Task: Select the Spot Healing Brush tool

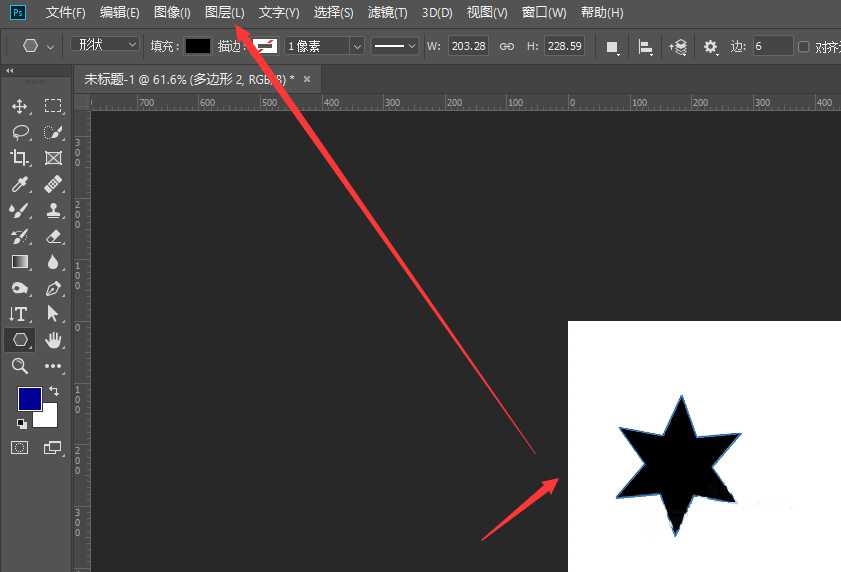Action: click(x=53, y=184)
